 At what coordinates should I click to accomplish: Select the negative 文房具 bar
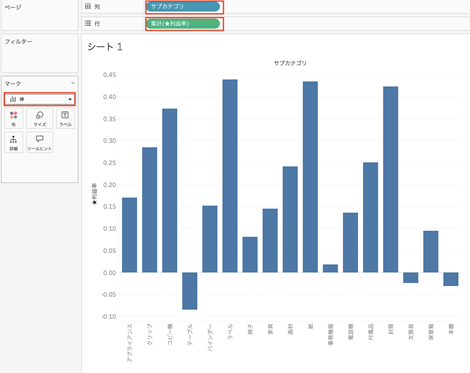tap(411, 278)
